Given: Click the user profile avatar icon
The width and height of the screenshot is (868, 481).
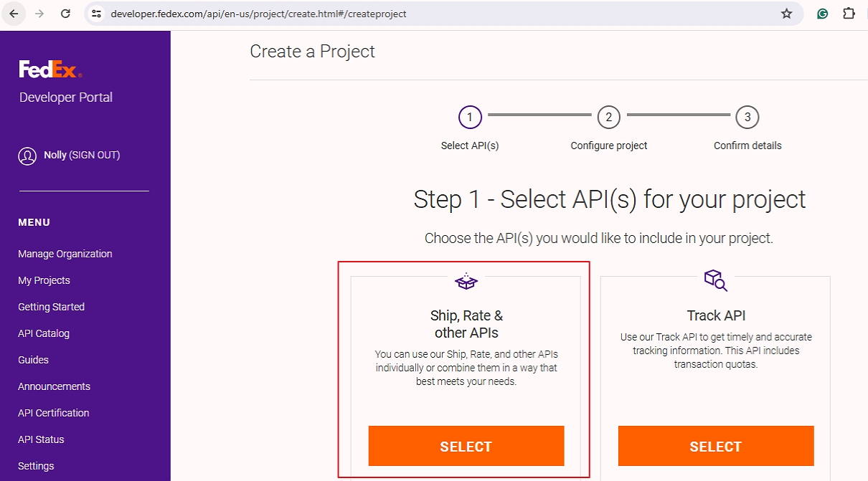Looking at the screenshot, I should click(x=27, y=156).
